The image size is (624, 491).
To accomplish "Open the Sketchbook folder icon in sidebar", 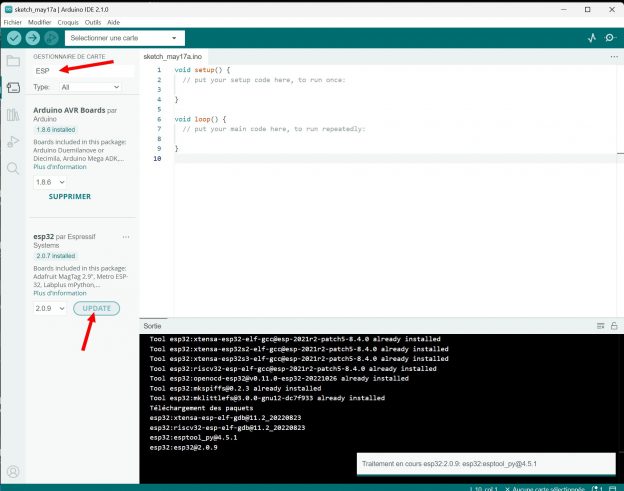I will pyautogui.click(x=13, y=62).
